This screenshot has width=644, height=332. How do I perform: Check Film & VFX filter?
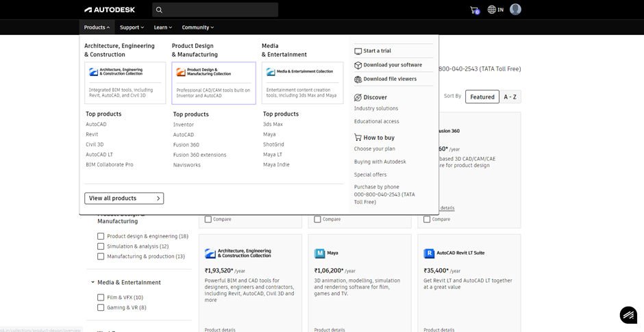[x=101, y=297]
